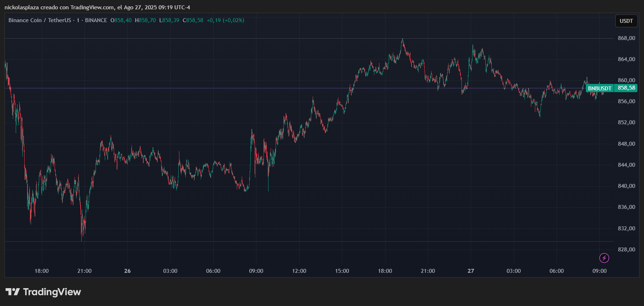The height and width of the screenshot is (306, 644).
Task: Click the purple lightning bolt icon
Action: tap(604, 258)
